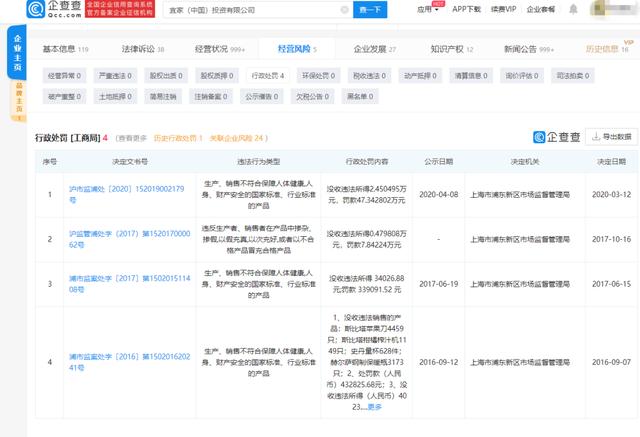Select the 土地抵押 0 filter tag

(115, 96)
